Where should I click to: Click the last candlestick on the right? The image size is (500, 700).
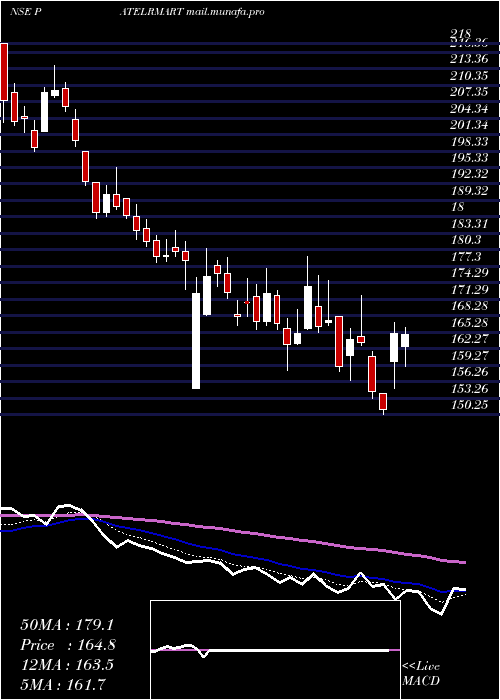coord(405,340)
